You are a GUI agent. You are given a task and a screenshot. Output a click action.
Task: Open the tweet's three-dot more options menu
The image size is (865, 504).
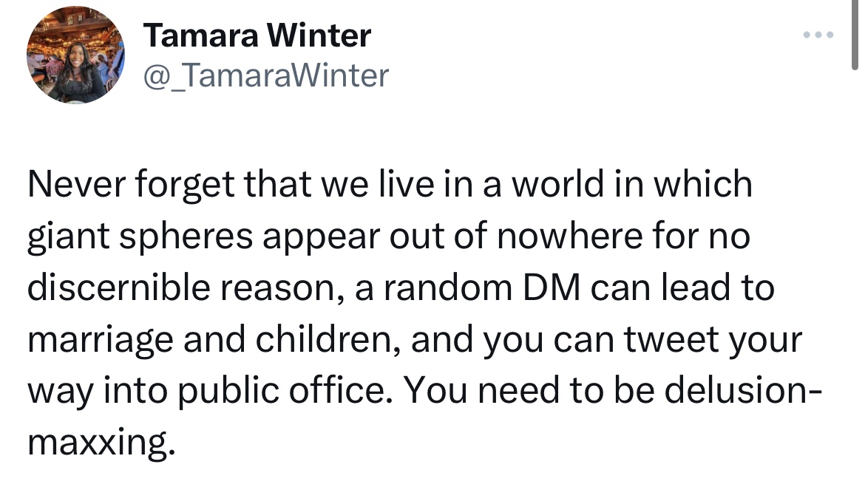coord(819,35)
